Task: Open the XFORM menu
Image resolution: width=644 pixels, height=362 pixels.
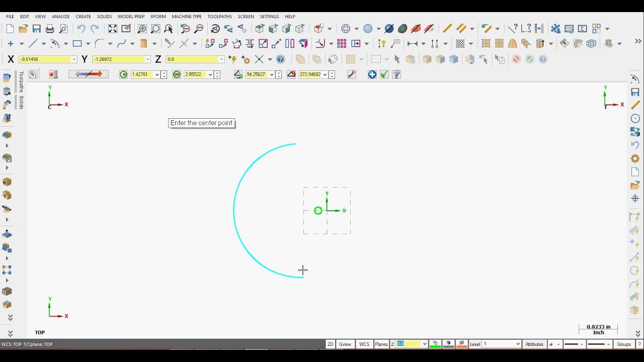Action: tap(158, 17)
